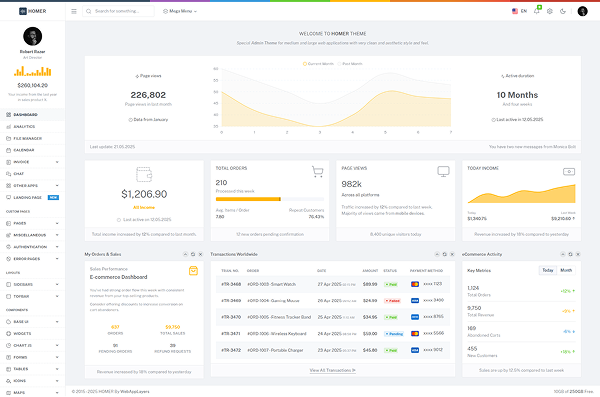The width and height of the screenshot is (600, 397).
Task: Expand the Miscellaneous sidebar menu
Action: coord(33,235)
